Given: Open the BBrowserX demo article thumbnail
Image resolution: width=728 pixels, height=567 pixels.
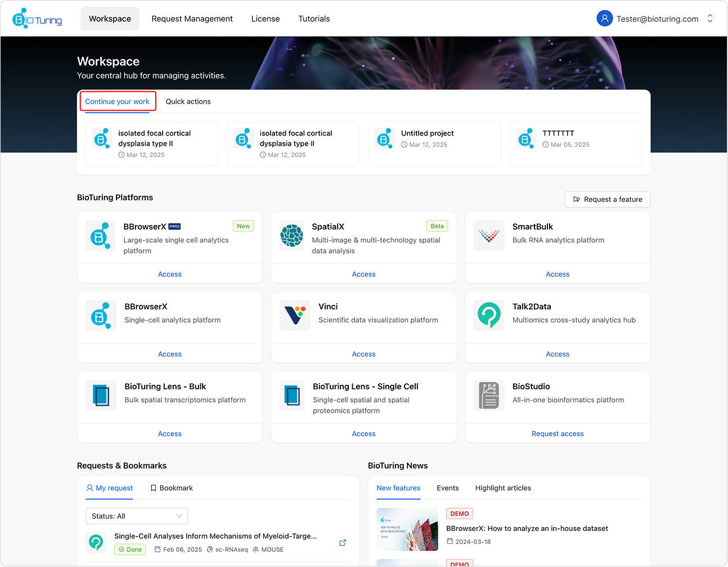Looking at the screenshot, I should click(407, 529).
